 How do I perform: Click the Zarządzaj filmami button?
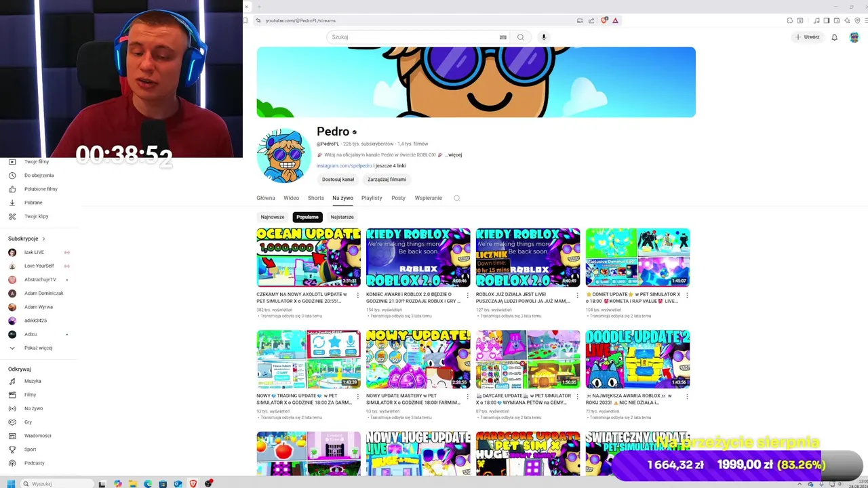(x=387, y=180)
